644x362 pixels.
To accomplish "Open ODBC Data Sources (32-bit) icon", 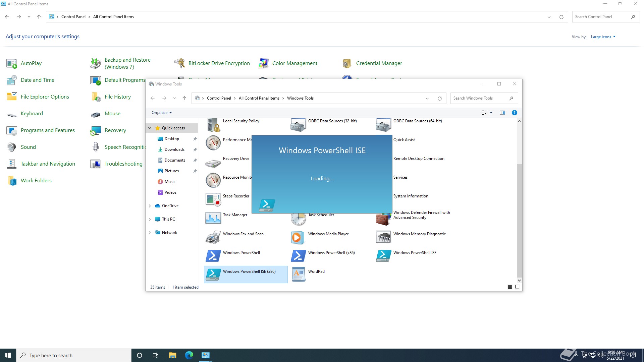I will [x=298, y=125].
